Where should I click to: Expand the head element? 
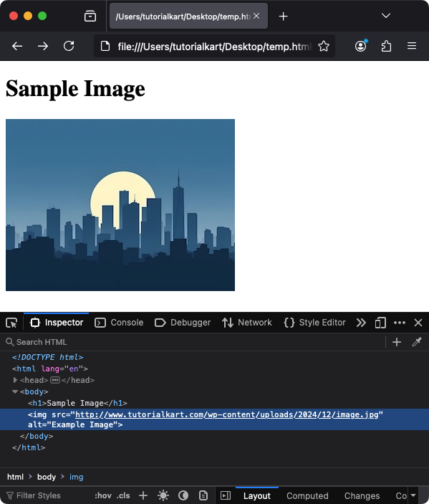coord(15,380)
